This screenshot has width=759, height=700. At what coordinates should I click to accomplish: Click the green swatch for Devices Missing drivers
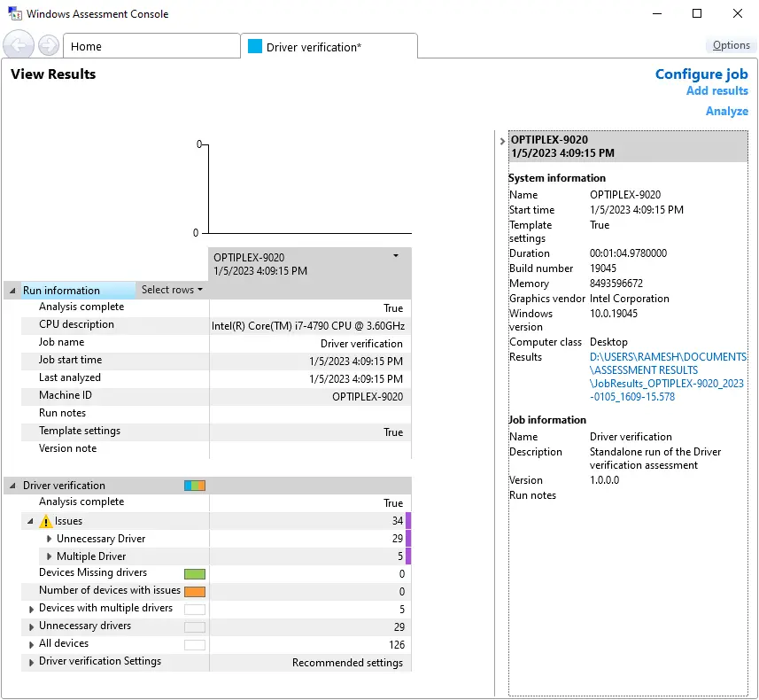pos(195,574)
